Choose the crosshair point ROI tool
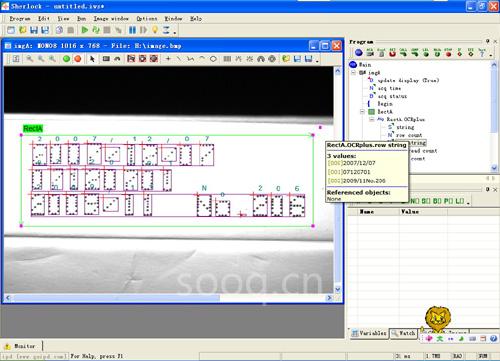This screenshot has height=361, width=500. (168, 59)
